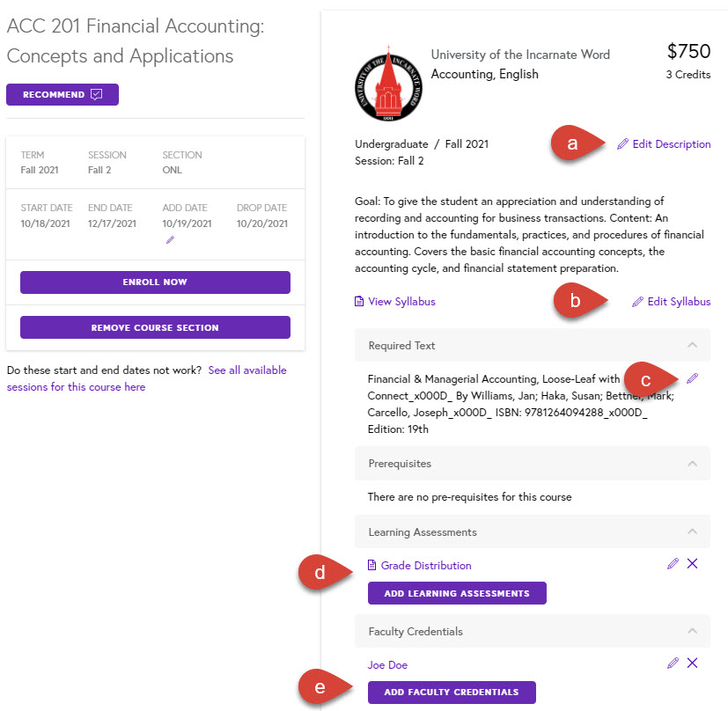Edit the Grade Distribution assessment pencil icon

[673, 564]
